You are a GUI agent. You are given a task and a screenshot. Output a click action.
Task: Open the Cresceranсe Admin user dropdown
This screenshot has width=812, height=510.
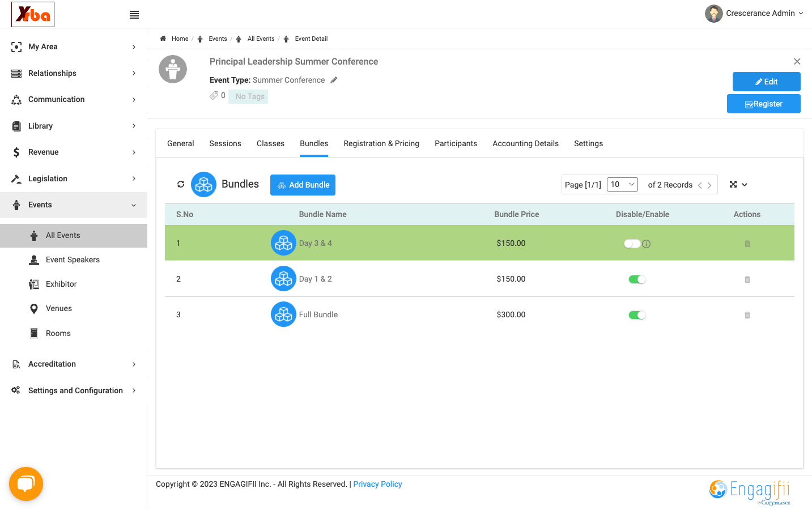(x=754, y=13)
